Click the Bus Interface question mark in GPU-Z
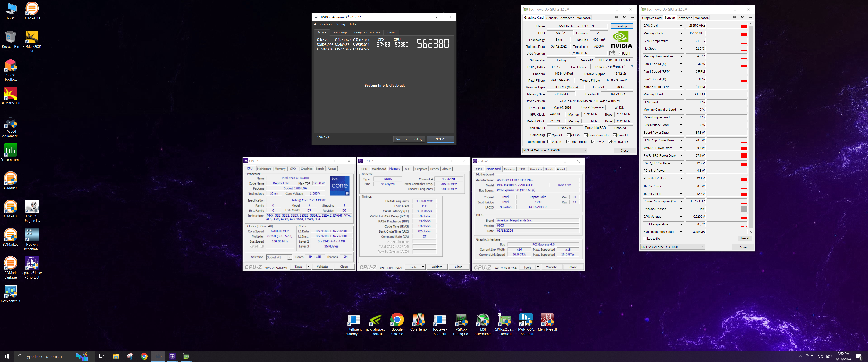Screen dimensions: 868x362 click(x=632, y=67)
